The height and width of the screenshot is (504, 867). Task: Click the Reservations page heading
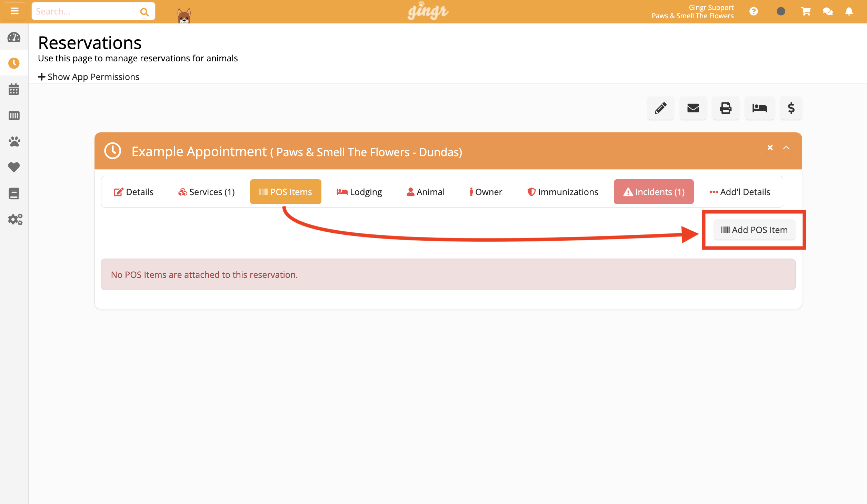pyautogui.click(x=90, y=43)
